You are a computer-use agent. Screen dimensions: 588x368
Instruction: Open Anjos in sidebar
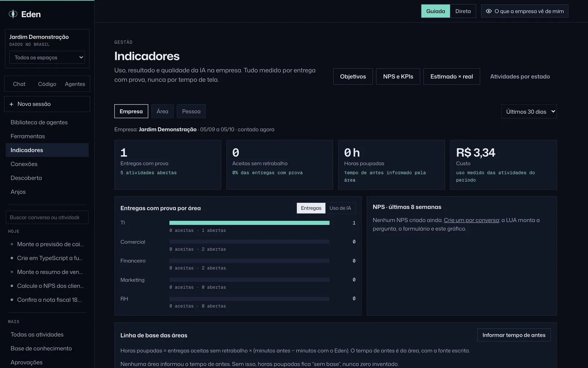47,192
